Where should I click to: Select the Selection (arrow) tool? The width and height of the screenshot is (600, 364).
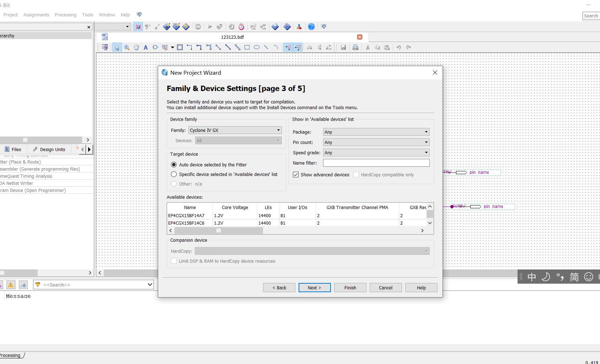(x=117, y=47)
